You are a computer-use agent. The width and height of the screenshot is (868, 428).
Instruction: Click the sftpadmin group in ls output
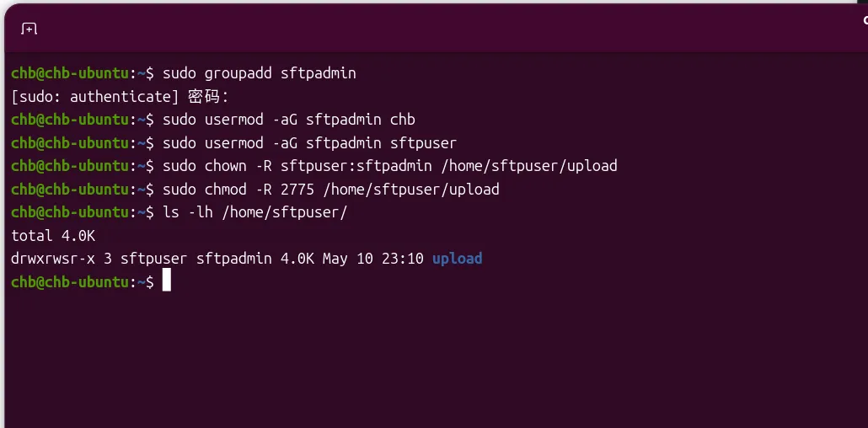point(234,259)
